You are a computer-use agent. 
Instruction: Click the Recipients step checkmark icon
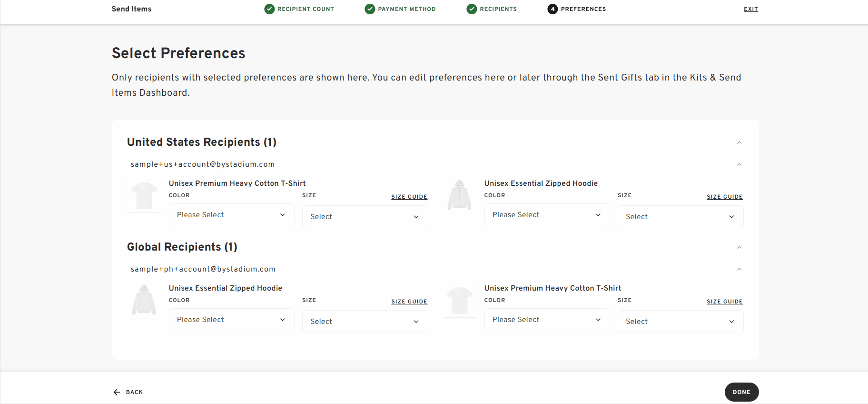click(472, 9)
